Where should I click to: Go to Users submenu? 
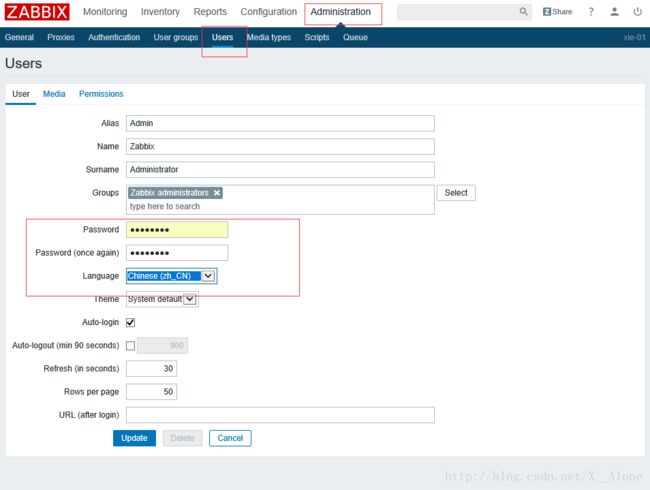pos(223,37)
